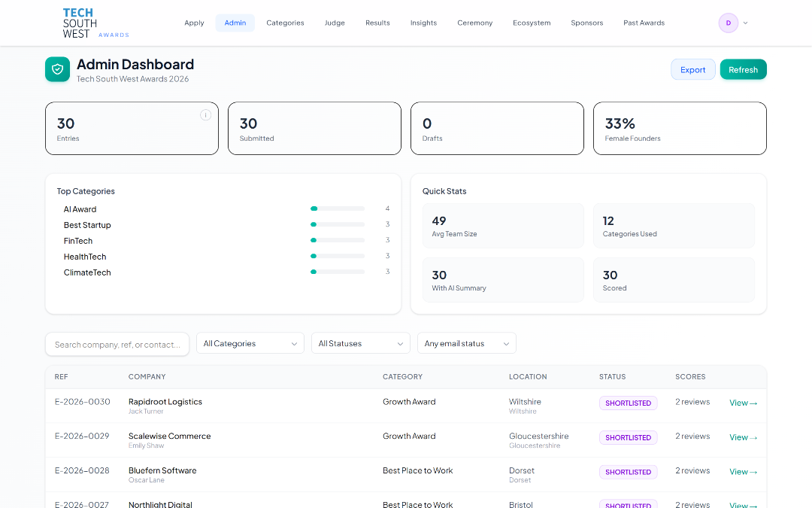Screen dimensions: 812x508
Task: Go to Categories in top navigation
Action: pyautogui.click(x=286, y=23)
